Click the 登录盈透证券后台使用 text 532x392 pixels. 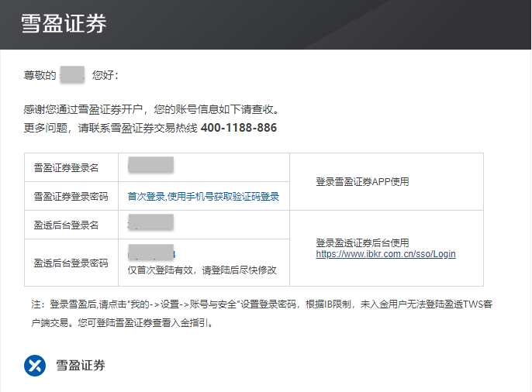[x=362, y=242]
